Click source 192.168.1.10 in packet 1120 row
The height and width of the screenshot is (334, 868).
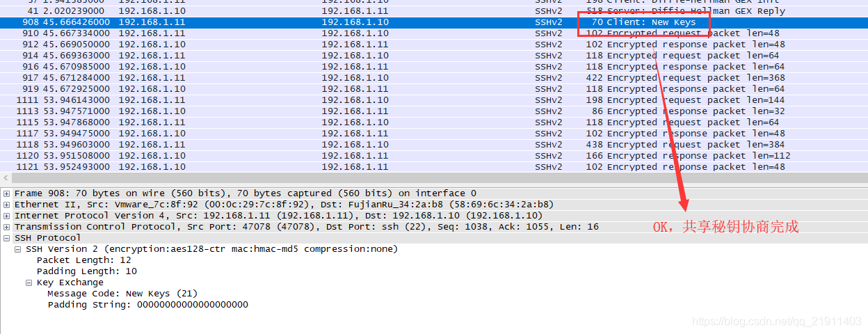click(x=152, y=156)
